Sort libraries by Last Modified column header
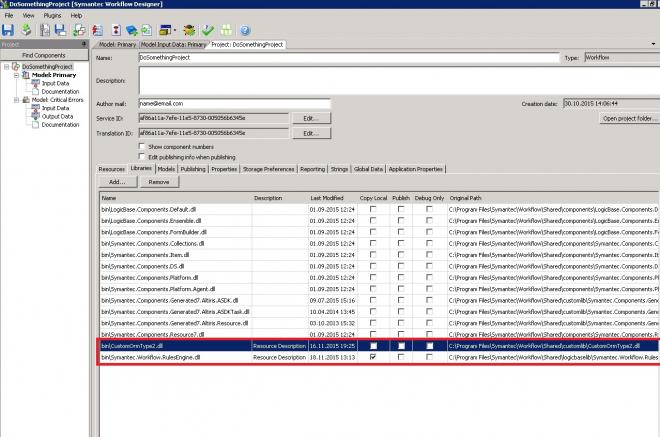 click(333, 198)
